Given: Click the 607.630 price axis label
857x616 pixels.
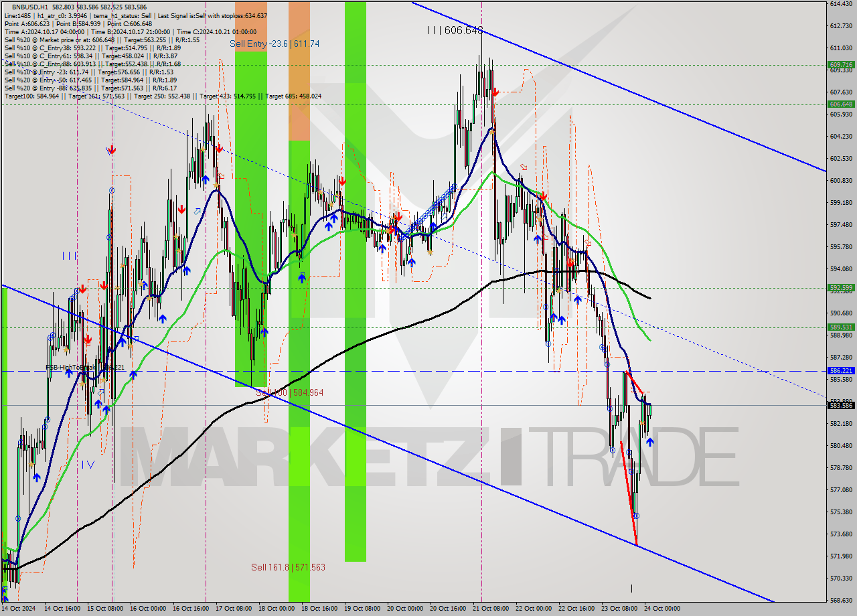Looking at the screenshot, I should point(841,92).
